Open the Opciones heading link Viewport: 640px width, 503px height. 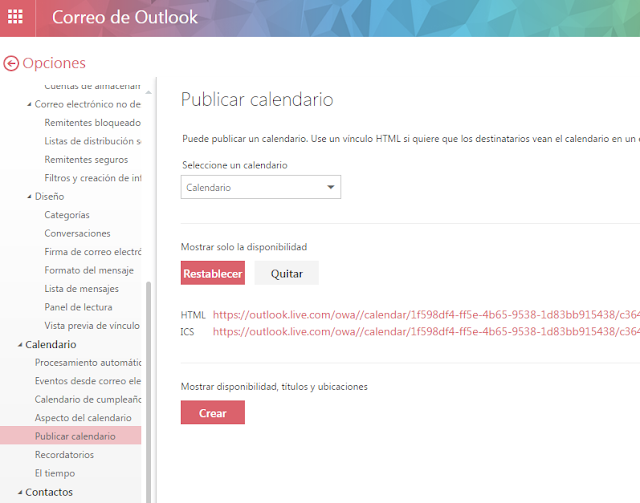tap(54, 63)
